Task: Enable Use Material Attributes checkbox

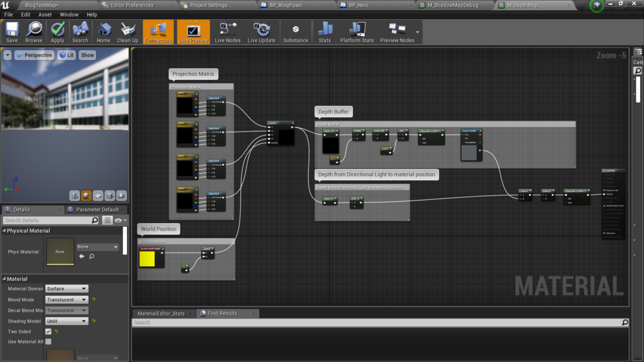Action: tap(48, 341)
